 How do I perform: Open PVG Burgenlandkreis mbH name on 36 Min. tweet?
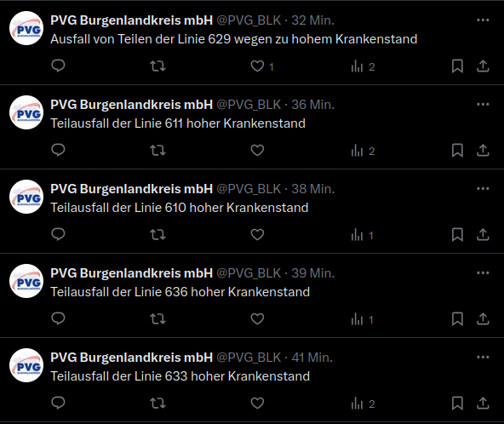point(131,105)
